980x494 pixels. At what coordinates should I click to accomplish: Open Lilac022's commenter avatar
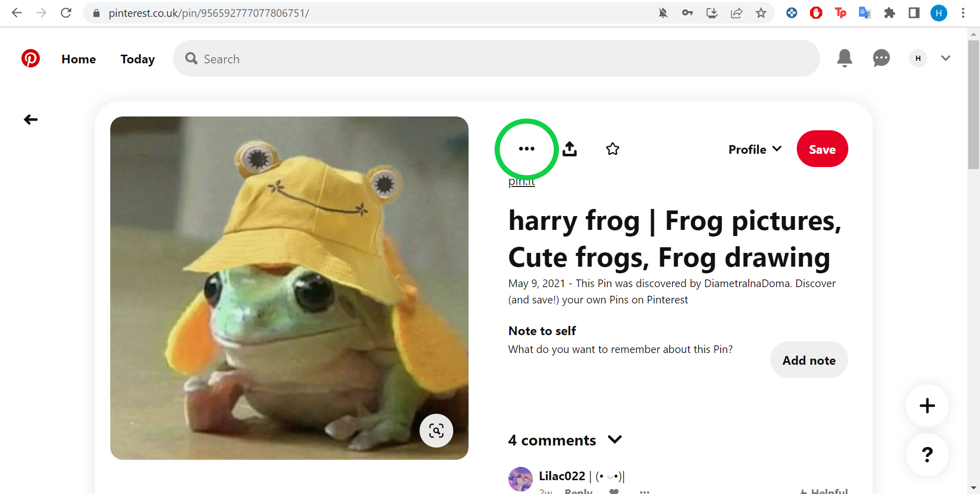(521, 479)
